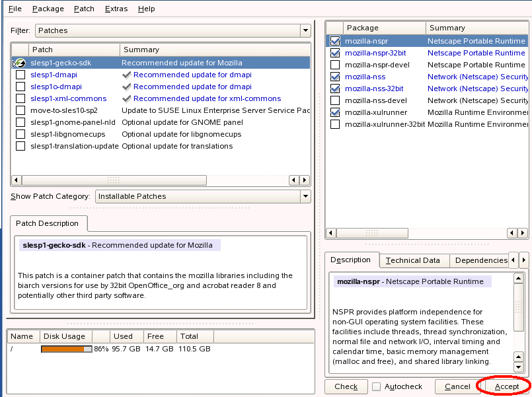The height and width of the screenshot is (397, 532).
Task: Check the slesp1-gnome-panel-nld patch checkbox
Action: point(20,122)
